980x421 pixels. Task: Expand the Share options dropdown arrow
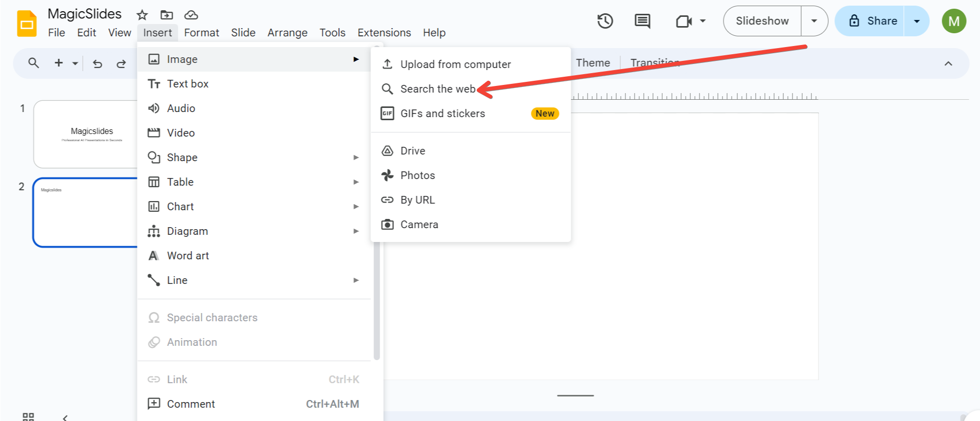[x=917, y=21]
